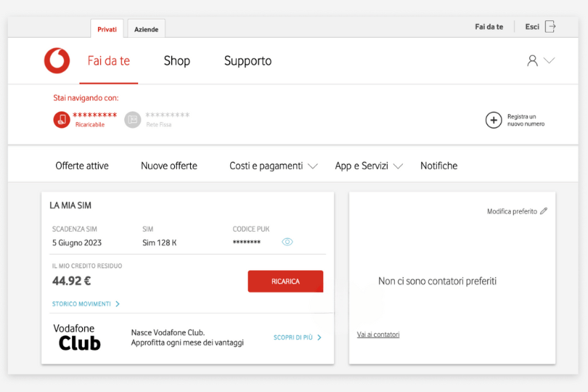Go to Nuove offerte

tap(169, 166)
